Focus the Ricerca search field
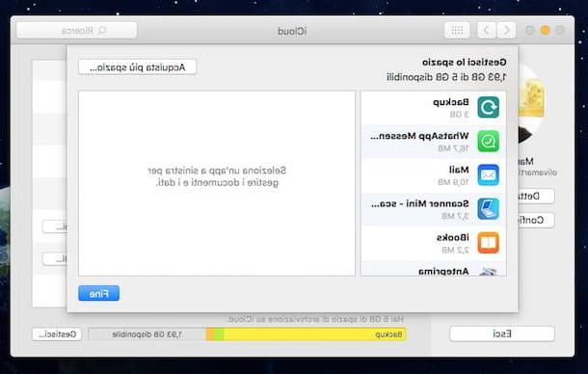588x374 pixels. coord(77,31)
